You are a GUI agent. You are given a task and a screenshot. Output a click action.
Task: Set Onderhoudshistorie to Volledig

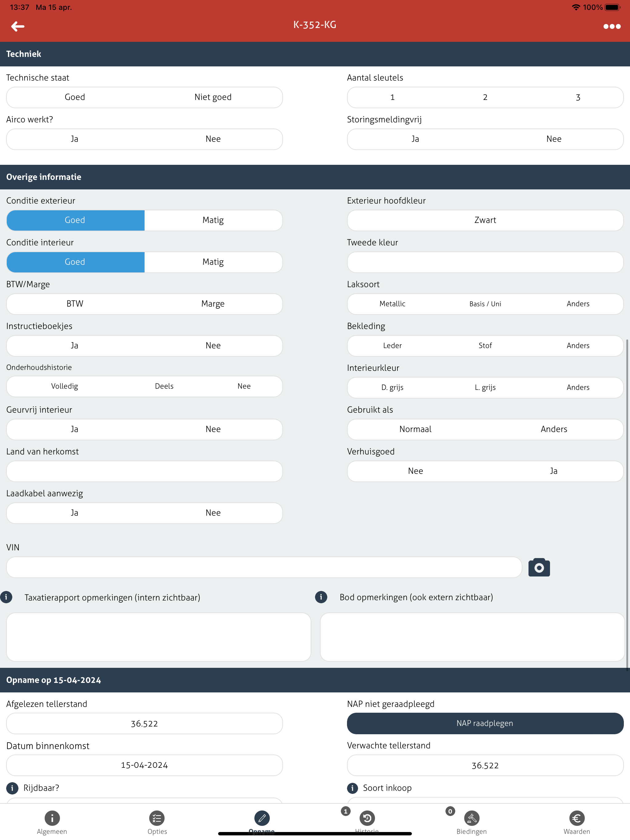(65, 386)
